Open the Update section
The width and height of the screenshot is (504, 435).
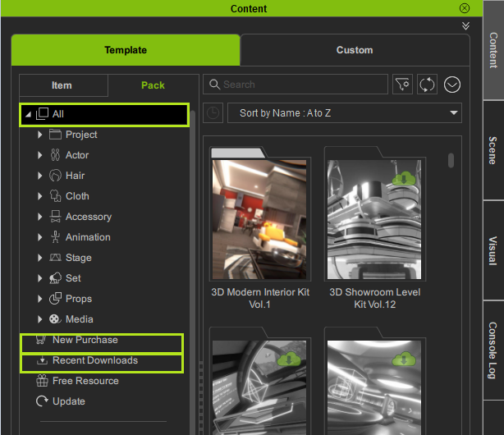pyautogui.click(x=69, y=401)
